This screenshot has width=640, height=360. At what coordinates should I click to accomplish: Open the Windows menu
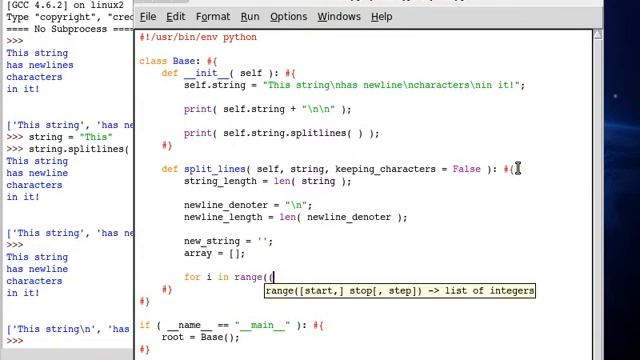click(339, 17)
